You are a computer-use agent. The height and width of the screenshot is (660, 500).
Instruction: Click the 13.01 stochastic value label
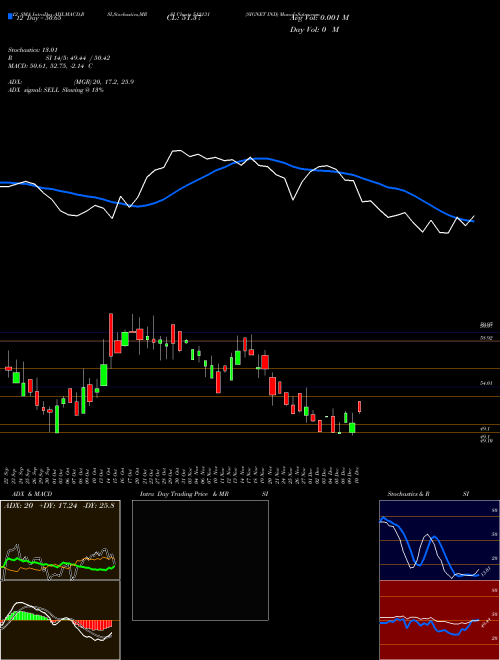click(484, 572)
